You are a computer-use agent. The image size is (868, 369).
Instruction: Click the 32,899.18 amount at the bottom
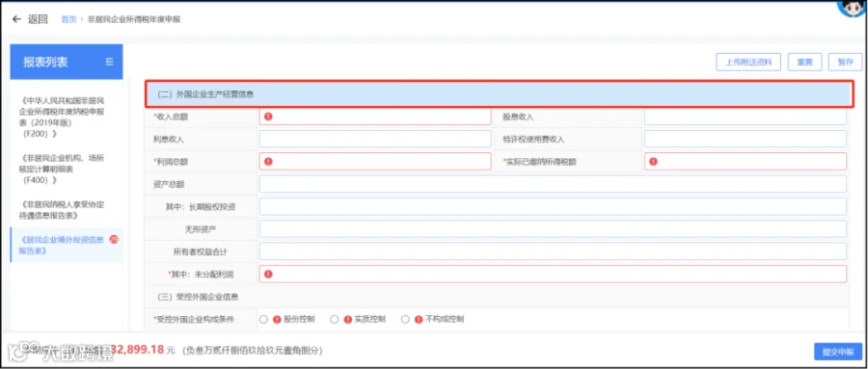(138, 350)
